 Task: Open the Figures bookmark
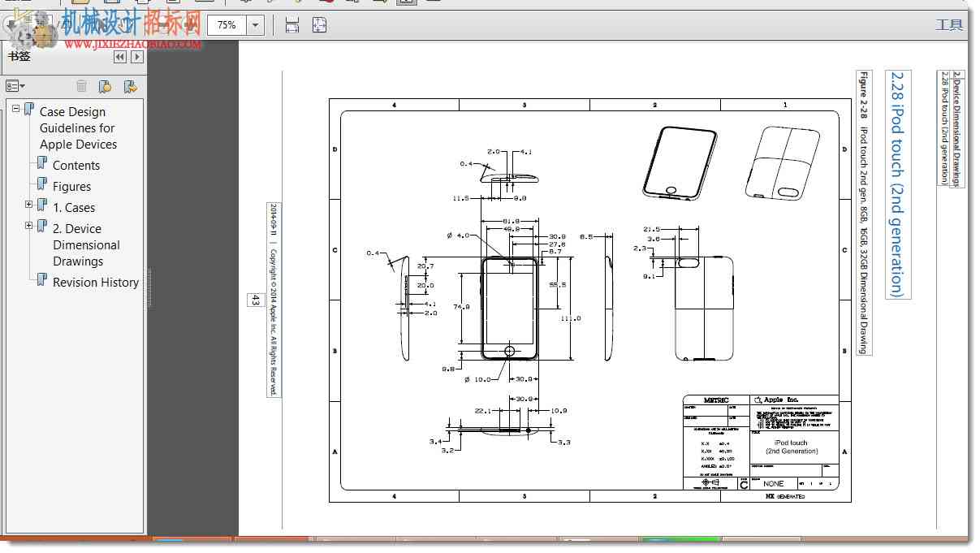[71, 187]
